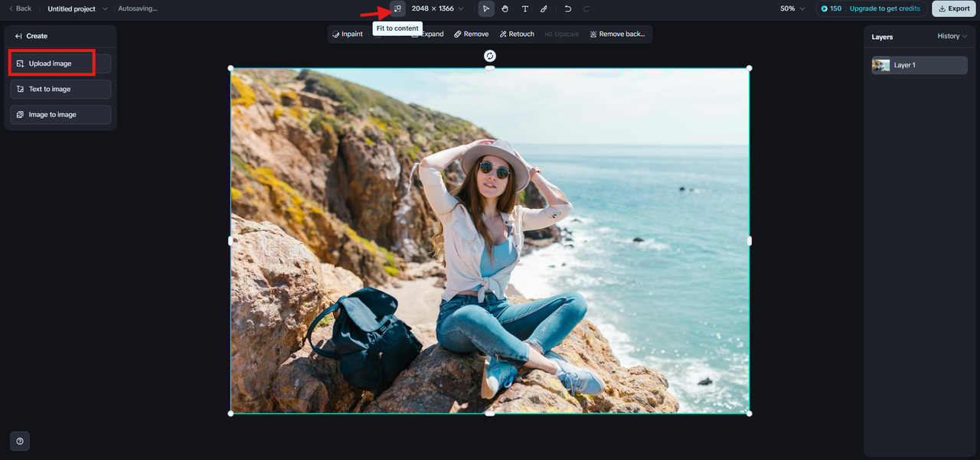Open Text to image option
This screenshot has height=460, width=980.
pos(60,89)
